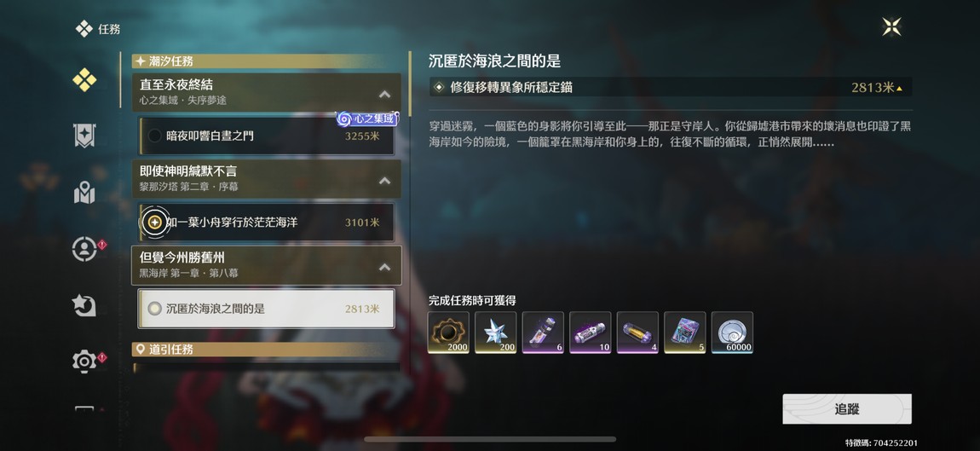The width and height of the screenshot is (980, 451).
Task: Close the quest menu with X icon
Action: coord(891,27)
